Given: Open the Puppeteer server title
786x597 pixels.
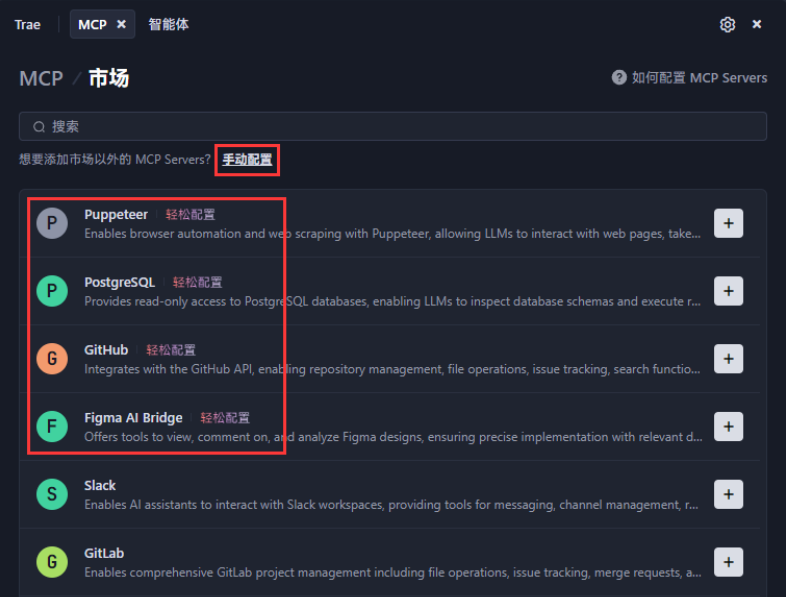Looking at the screenshot, I should click(x=116, y=215).
